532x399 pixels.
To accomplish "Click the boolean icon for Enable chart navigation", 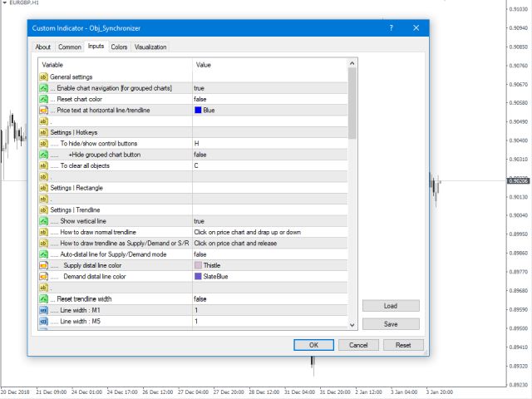I will point(43,88).
